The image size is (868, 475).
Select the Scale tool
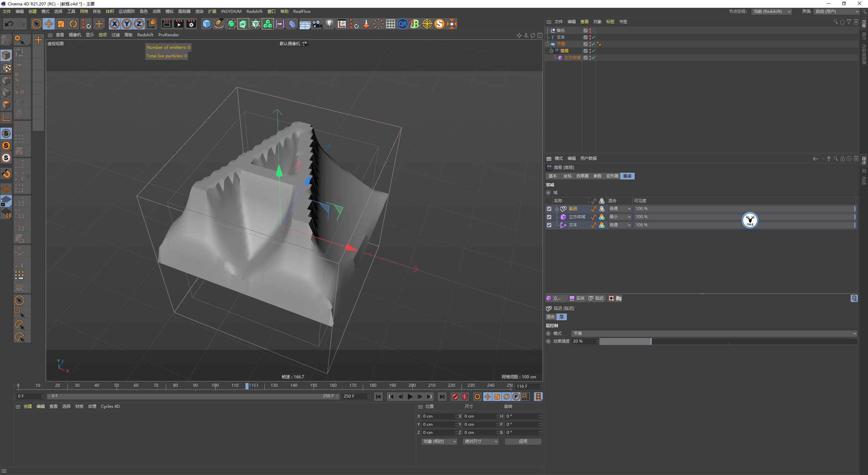tap(61, 24)
